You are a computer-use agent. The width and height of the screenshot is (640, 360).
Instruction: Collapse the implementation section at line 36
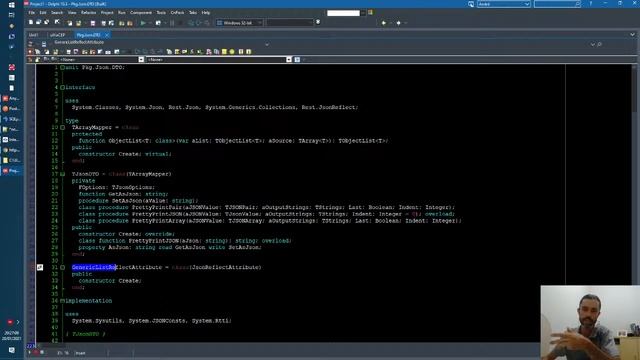pyautogui.click(x=62, y=301)
